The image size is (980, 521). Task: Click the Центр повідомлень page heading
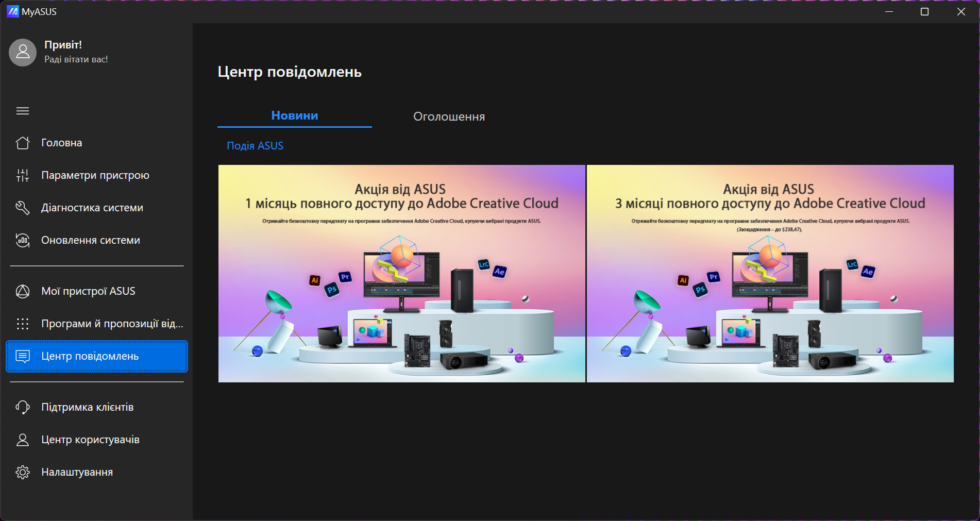click(290, 72)
